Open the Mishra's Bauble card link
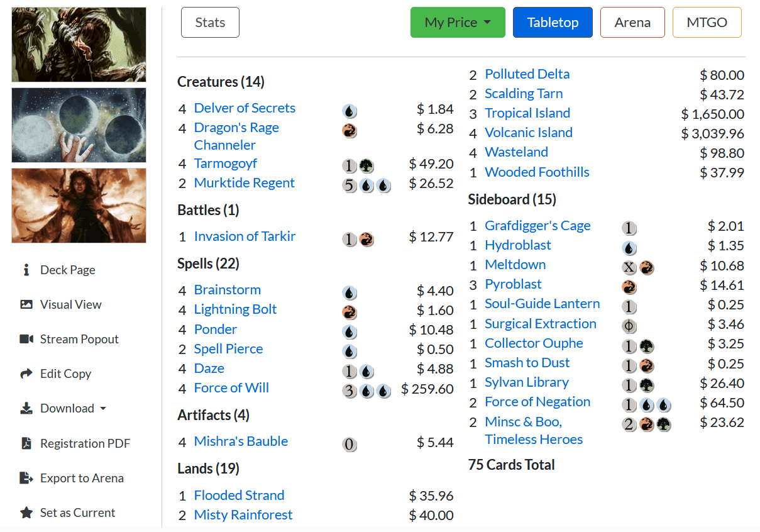Viewport: 760px width, 532px height. [x=241, y=441]
